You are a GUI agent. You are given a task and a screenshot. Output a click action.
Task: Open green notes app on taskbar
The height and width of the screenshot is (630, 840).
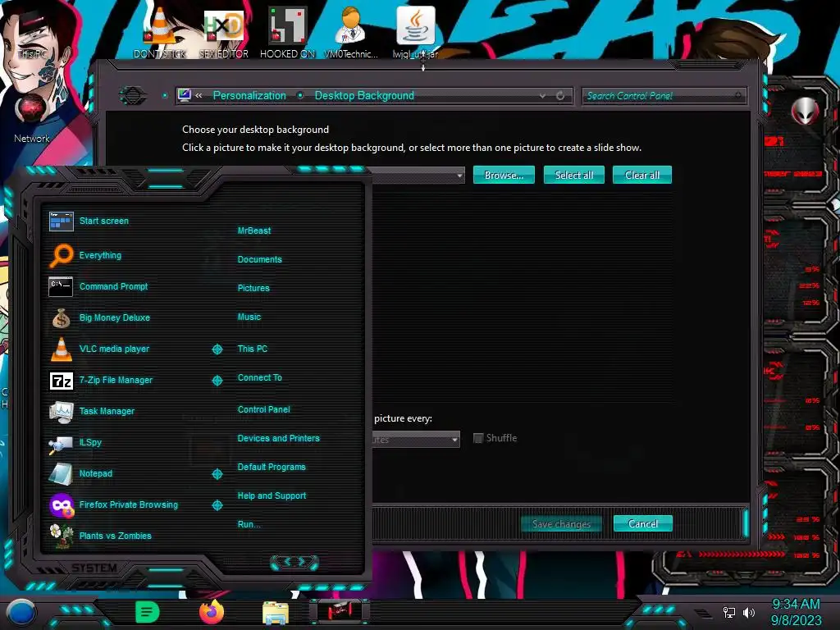(x=148, y=612)
